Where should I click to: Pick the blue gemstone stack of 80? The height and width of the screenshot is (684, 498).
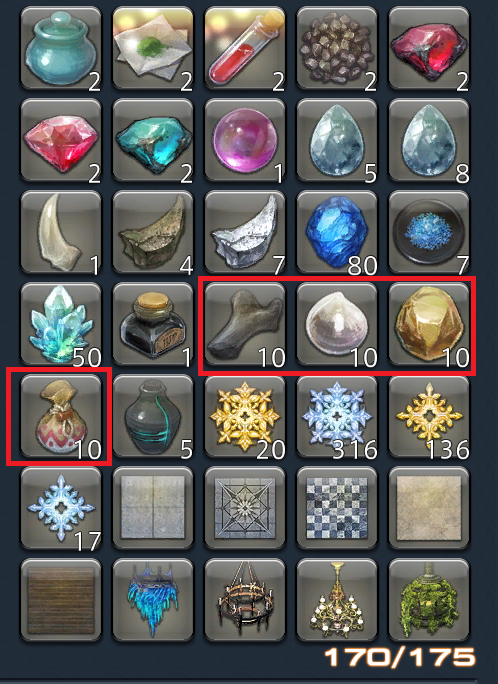pyautogui.click(x=337, y=232)
